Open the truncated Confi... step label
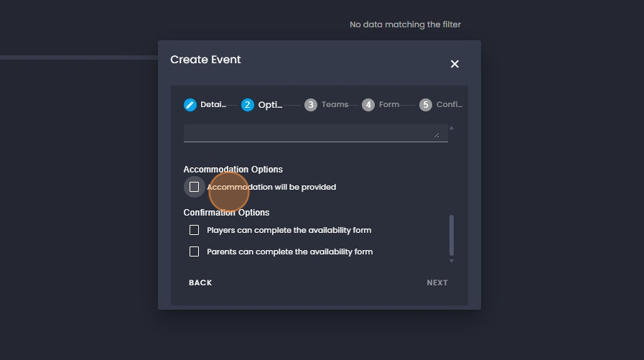This screenshot has width=644, height=360. [449, 105]
